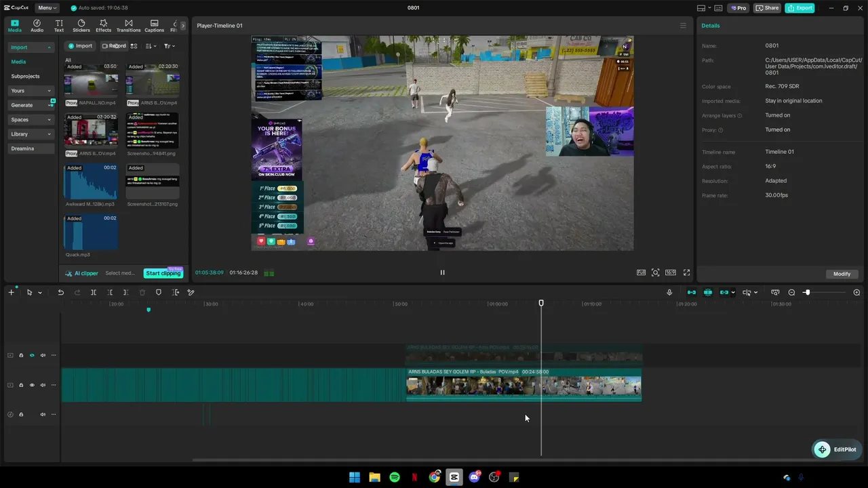Expand the Generate section
The height and width of the screenshot is (488, 868).
(31, 105)
